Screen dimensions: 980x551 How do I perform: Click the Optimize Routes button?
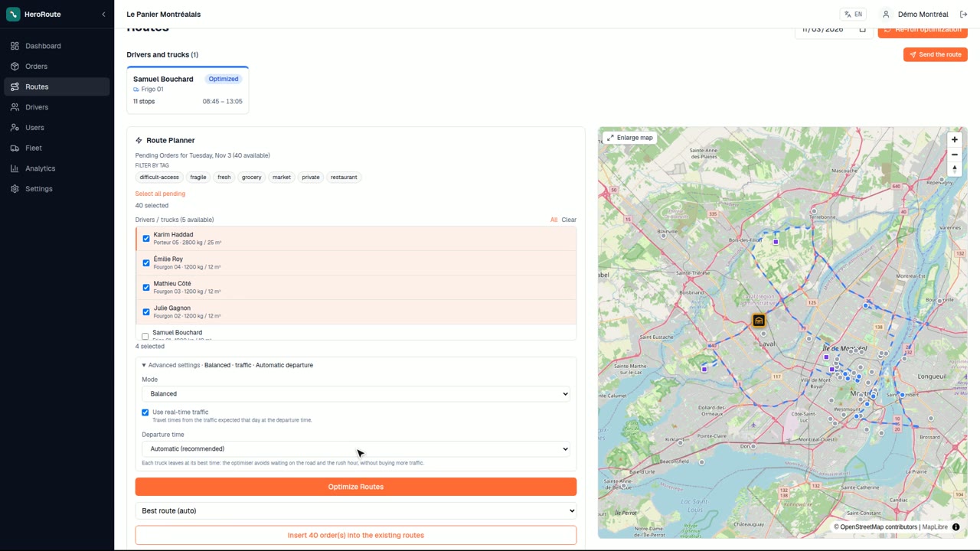point(356,487)
